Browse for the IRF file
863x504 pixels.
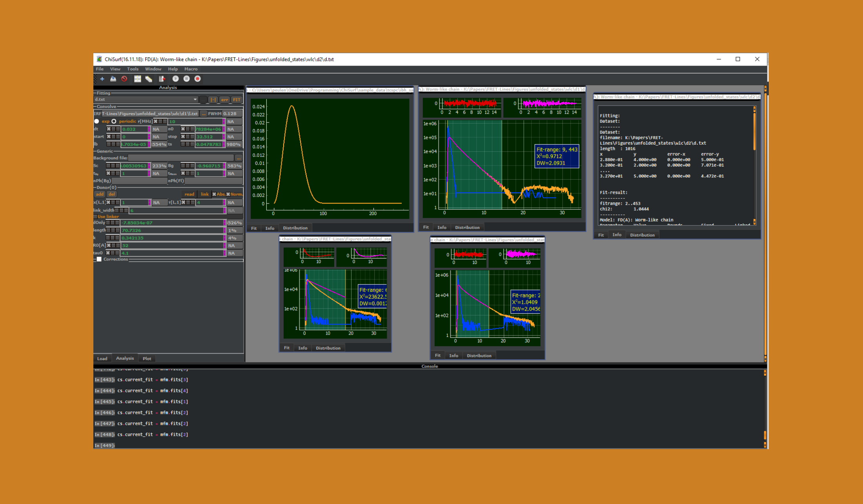click(203, 114)
